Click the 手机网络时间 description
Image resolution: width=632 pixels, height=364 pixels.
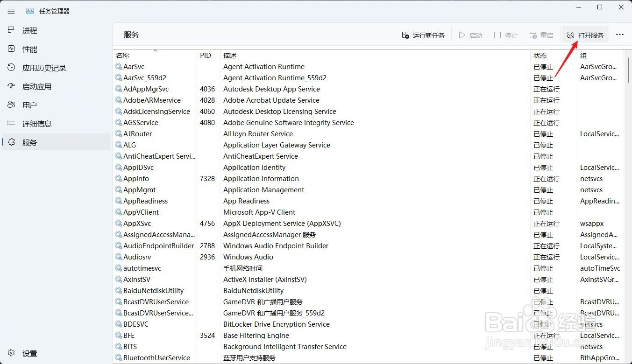tap(243, 268)
